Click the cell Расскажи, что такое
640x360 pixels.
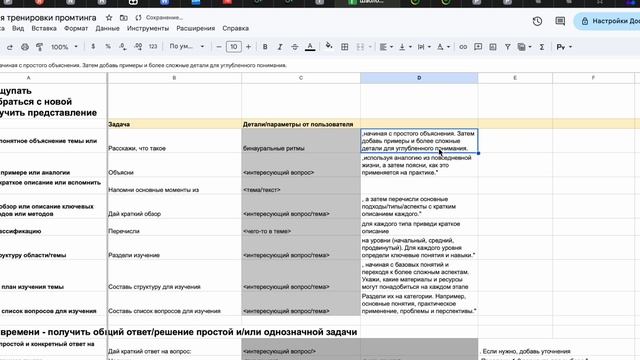[x=174, y=141]
